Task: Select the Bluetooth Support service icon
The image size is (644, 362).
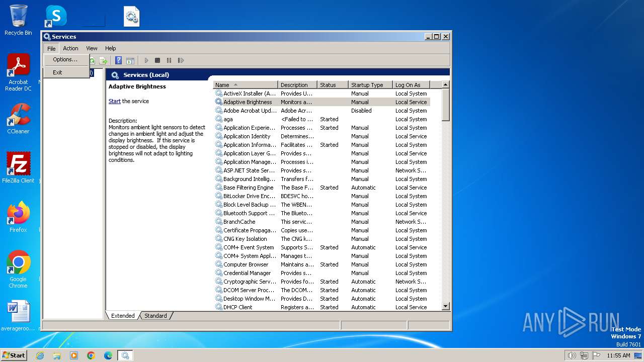Action: [219, 213]
